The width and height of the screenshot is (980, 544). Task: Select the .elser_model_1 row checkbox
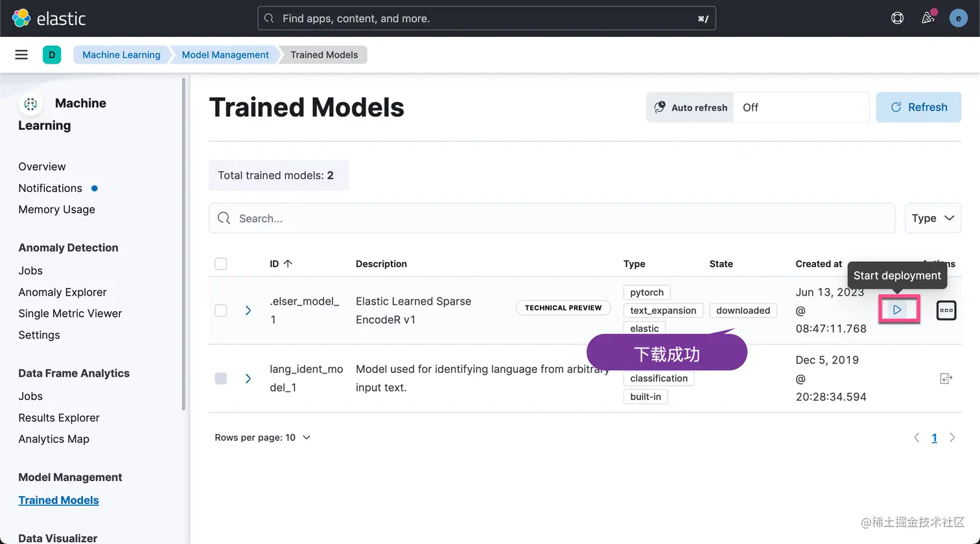221,310
